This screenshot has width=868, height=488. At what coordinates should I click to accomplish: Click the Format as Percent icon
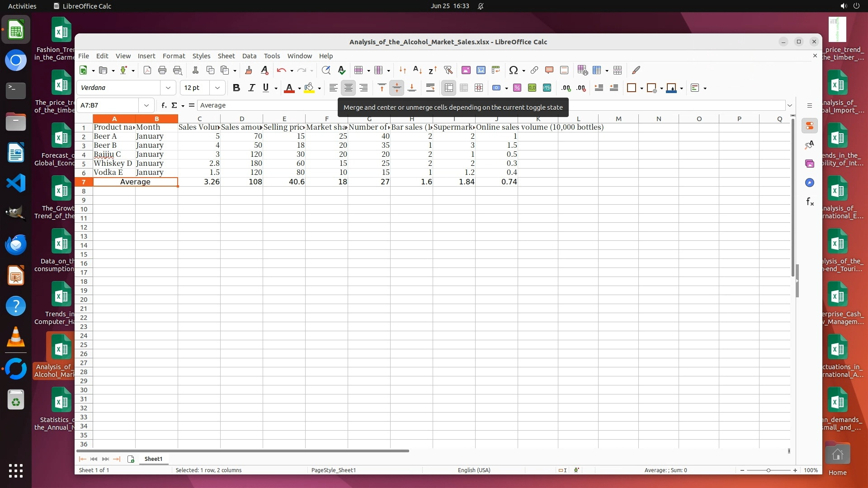point(517,88)
